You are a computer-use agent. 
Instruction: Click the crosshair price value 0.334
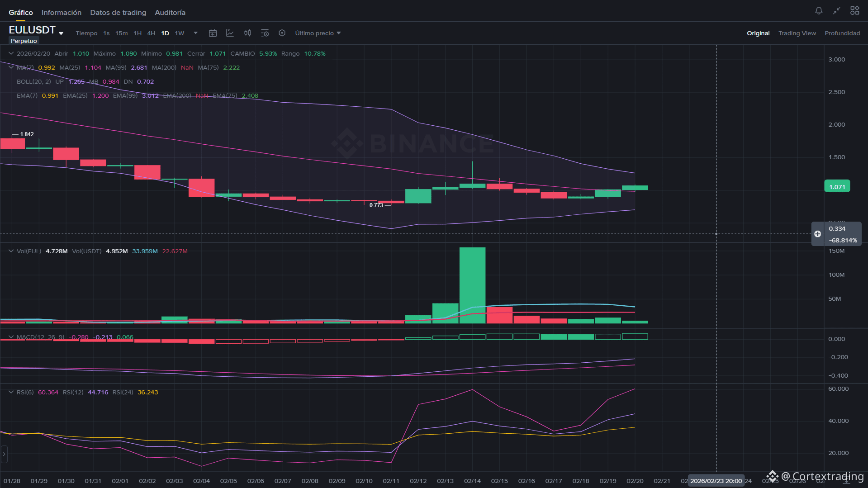tap(837, 228)
